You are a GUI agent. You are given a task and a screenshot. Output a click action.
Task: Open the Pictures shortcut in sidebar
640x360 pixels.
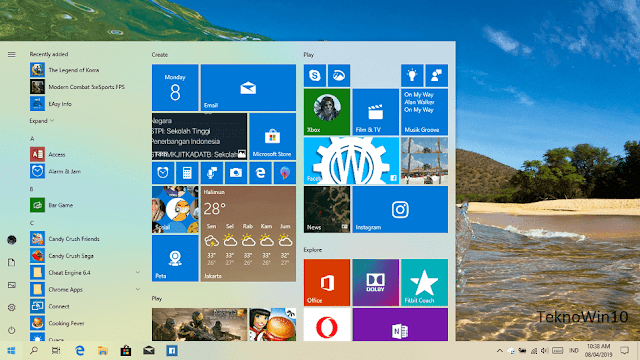coord(11,285)
